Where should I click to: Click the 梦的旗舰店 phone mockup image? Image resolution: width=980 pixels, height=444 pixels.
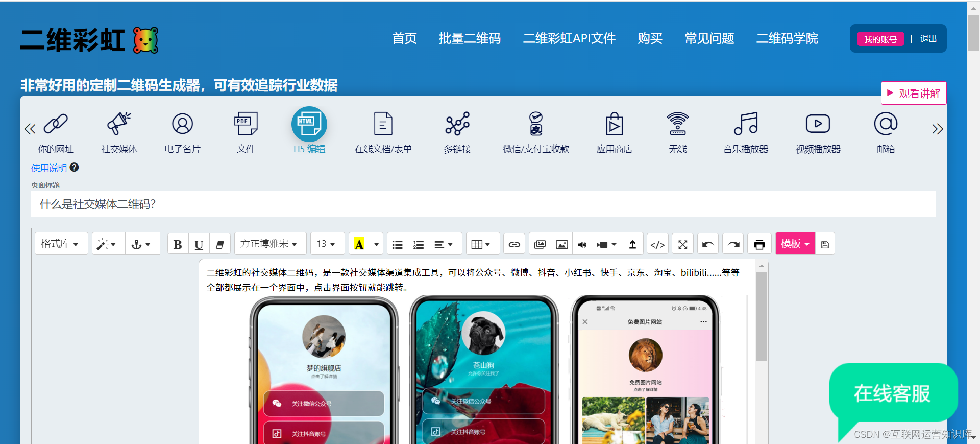coord(324,369)
